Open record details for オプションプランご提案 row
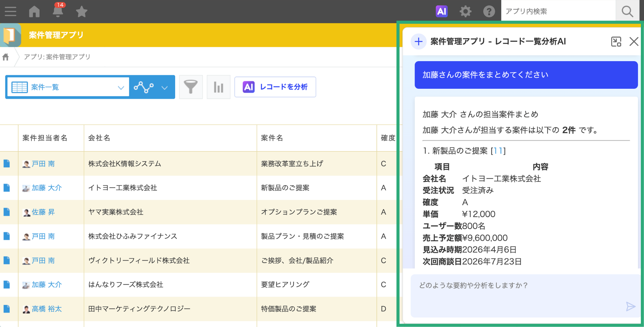The width and height of the screenshot is (644, 327). coord(7,212)
